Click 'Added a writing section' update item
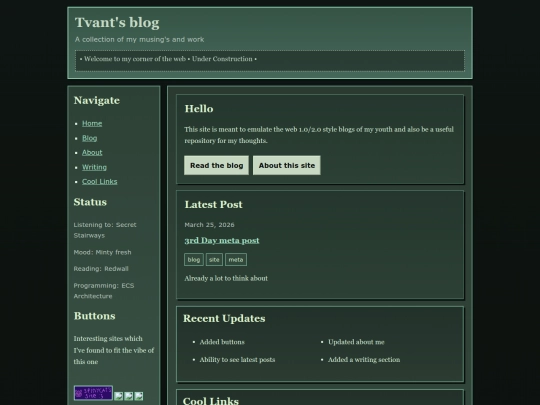 364,360
